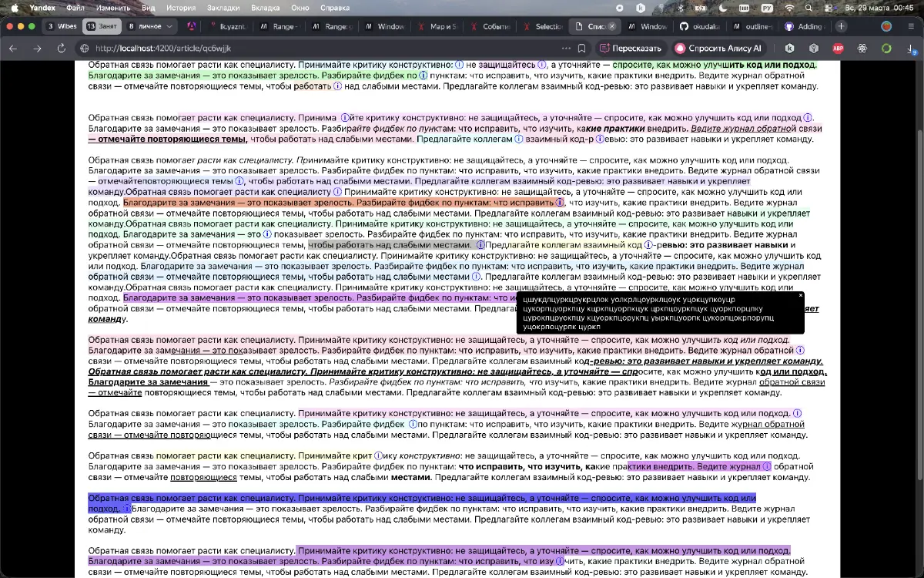Open 'Закладки' menu
This screenshot has height=578, width=924.
pos(223,7)
